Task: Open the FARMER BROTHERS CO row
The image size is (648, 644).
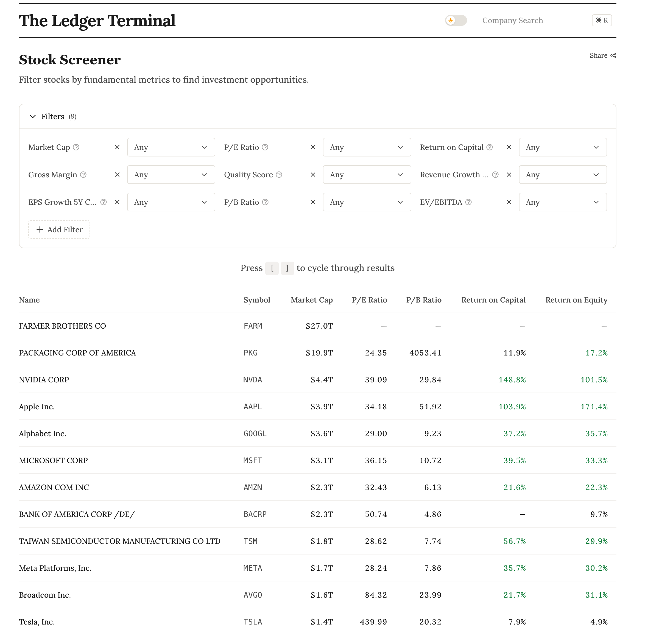Action: point(317,326)
